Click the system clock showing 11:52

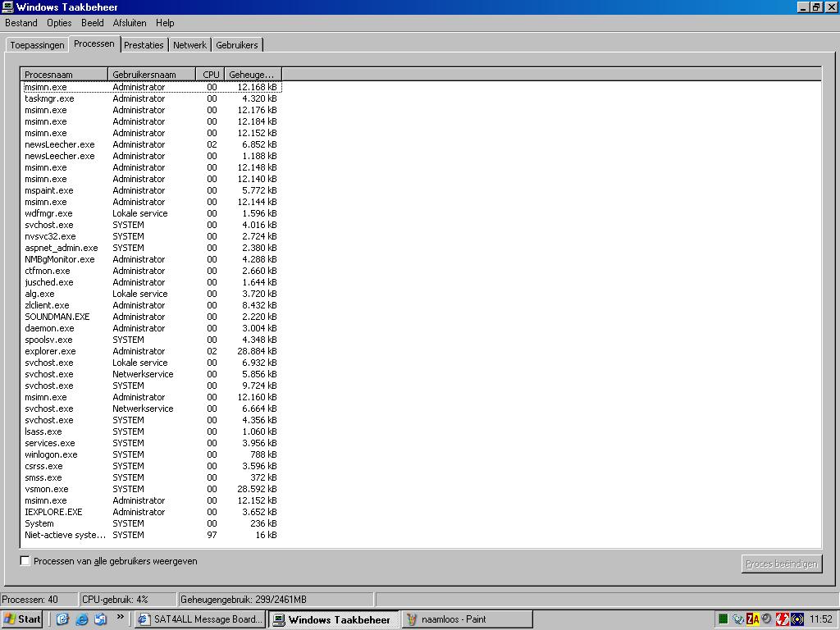tap(821, 619)
